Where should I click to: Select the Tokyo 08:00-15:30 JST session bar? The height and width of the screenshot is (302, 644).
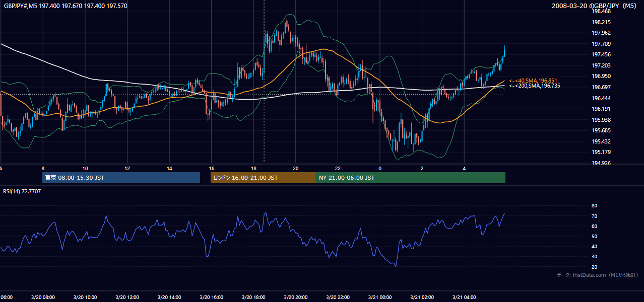click(x=121, y=178)
